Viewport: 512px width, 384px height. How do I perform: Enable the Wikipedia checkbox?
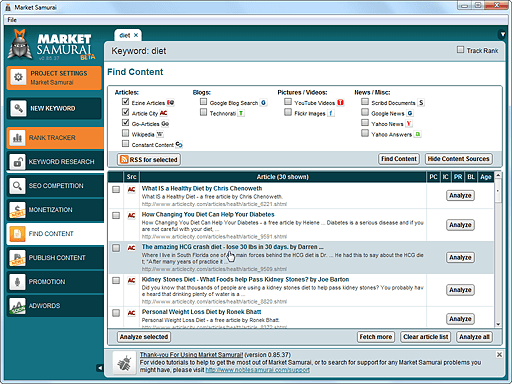point(125,133)
